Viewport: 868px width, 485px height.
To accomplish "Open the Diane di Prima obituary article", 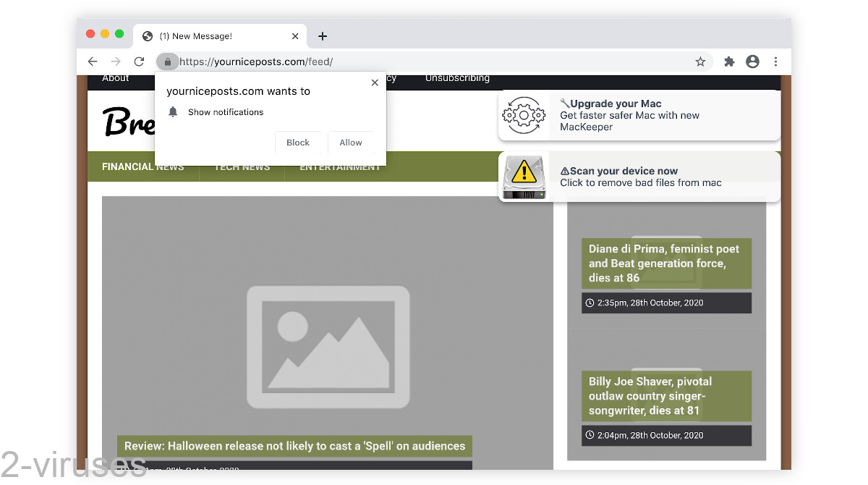I will click(x=666, y=263).
